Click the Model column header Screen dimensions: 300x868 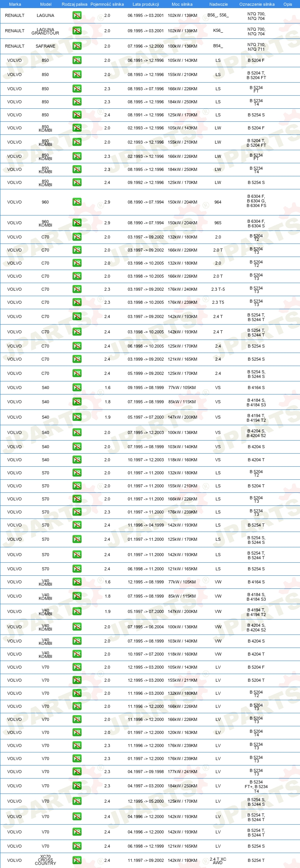(x=46, y=4)
